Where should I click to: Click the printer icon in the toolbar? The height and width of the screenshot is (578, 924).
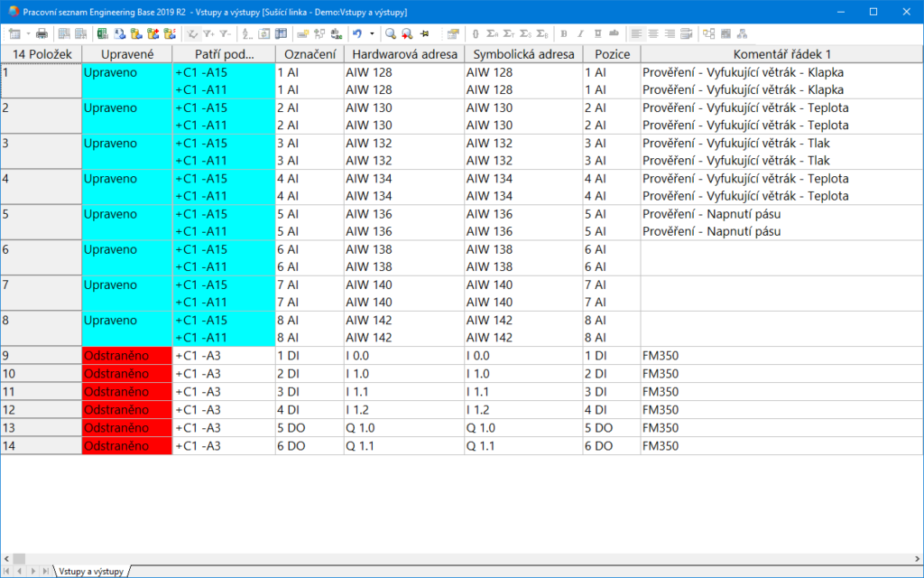tap(42, 33)
